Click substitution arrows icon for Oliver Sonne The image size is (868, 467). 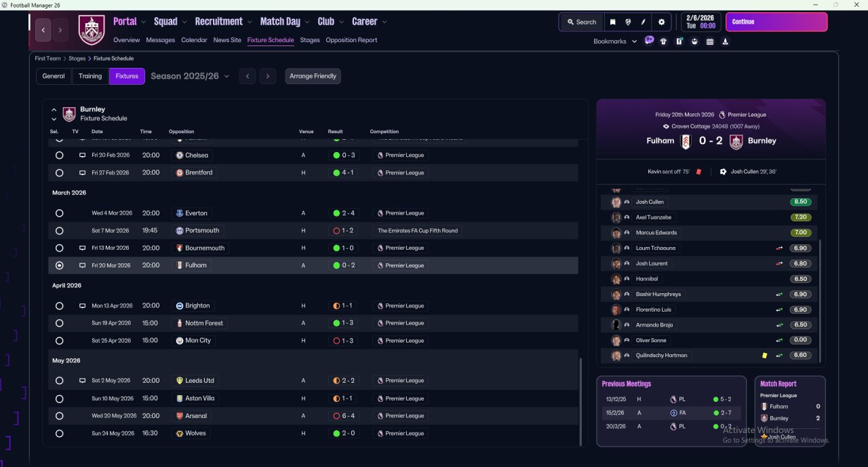tap(779, 340)
